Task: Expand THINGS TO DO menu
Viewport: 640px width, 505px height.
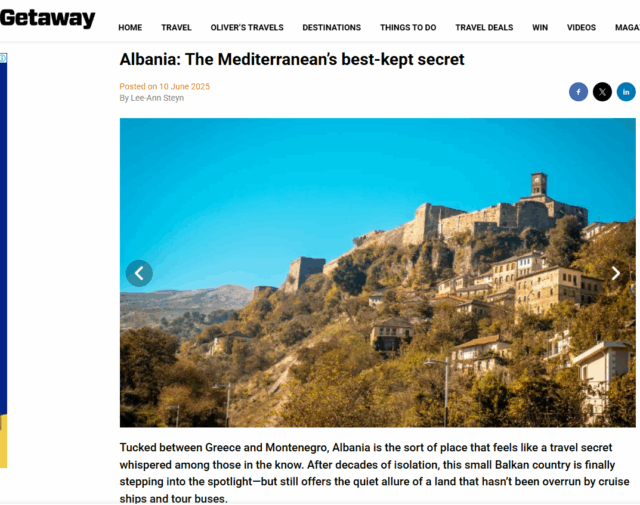Action: point(408,27)
